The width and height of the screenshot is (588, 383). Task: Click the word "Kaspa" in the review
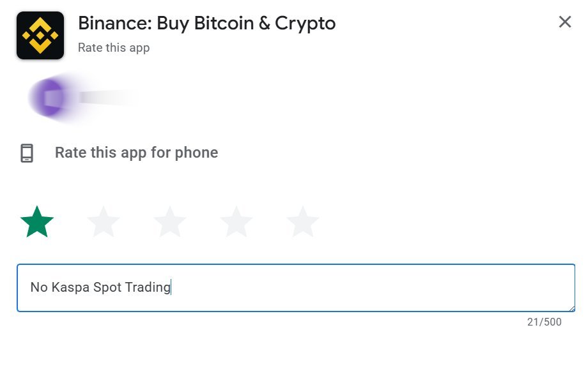(x=70, y=287)
